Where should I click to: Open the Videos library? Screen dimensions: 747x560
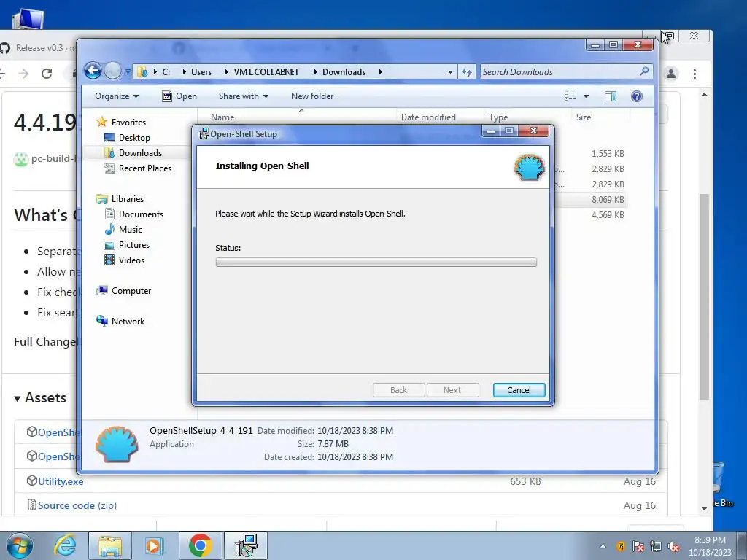click(131, 260)
